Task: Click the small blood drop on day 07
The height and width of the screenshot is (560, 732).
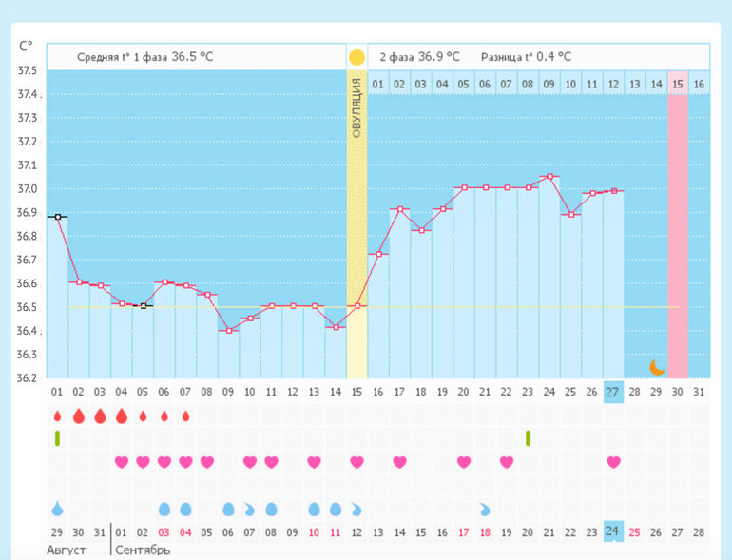Action: tap(185, 416)
